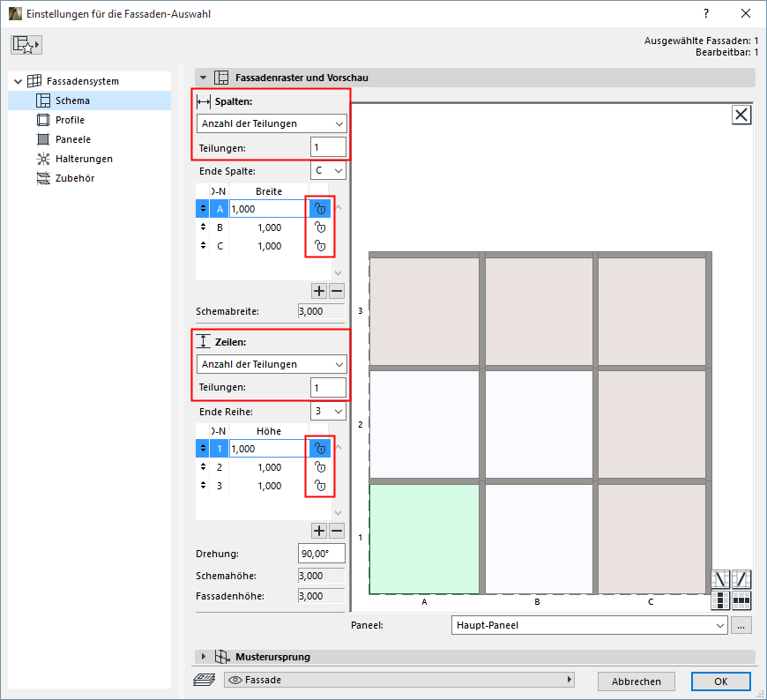Select the Schema page in the tree
Viewport: 767px width, 700px height.
90,101
